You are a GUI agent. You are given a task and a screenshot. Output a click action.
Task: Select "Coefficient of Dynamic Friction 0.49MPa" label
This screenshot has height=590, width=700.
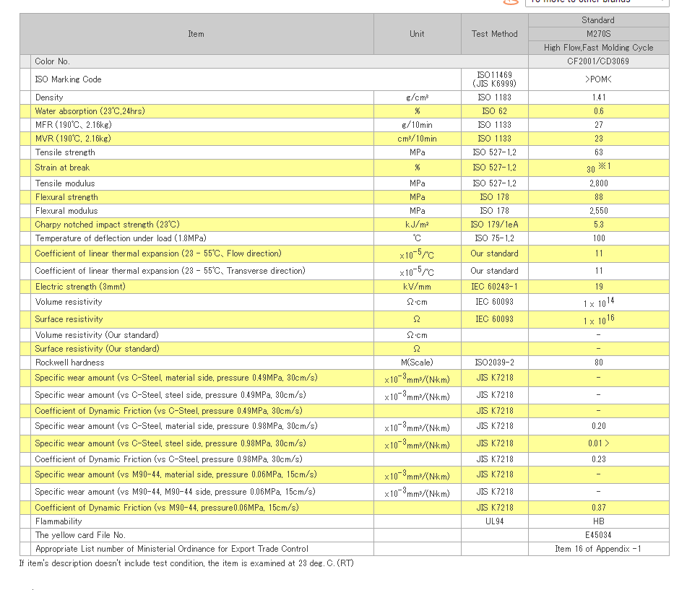click(x=168, y=411)
